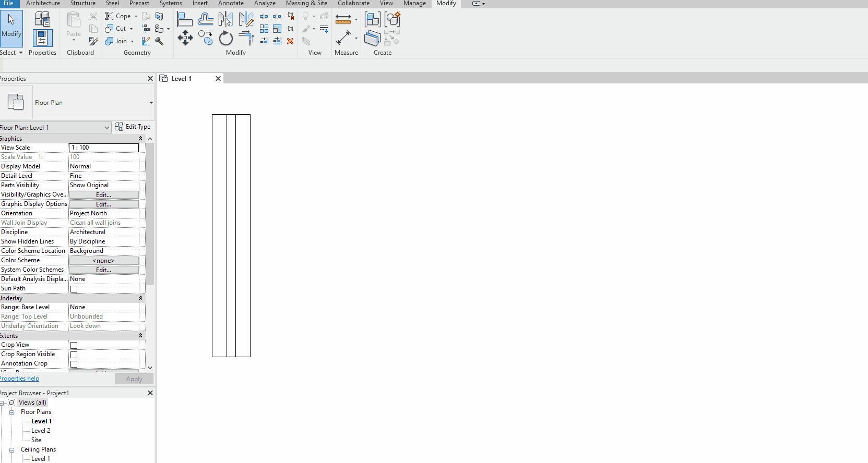Click Edit for Visibility/Graphics Overrides
868x463 pixels.
click(104, 195)
